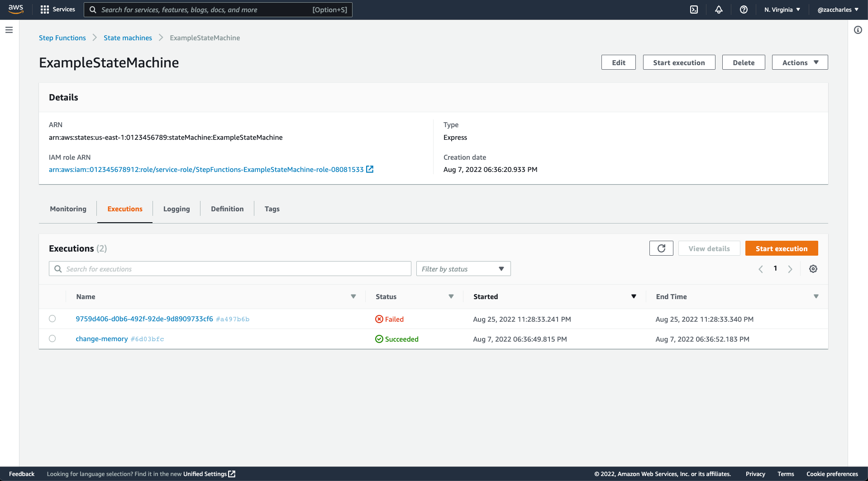868x481 pixels.
Task: Open Cookie preferences in footer
Action: tap(832, 474)
